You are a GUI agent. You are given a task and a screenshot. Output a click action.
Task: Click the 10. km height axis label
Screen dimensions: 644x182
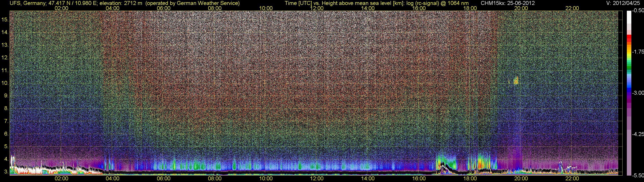[5, 83]
